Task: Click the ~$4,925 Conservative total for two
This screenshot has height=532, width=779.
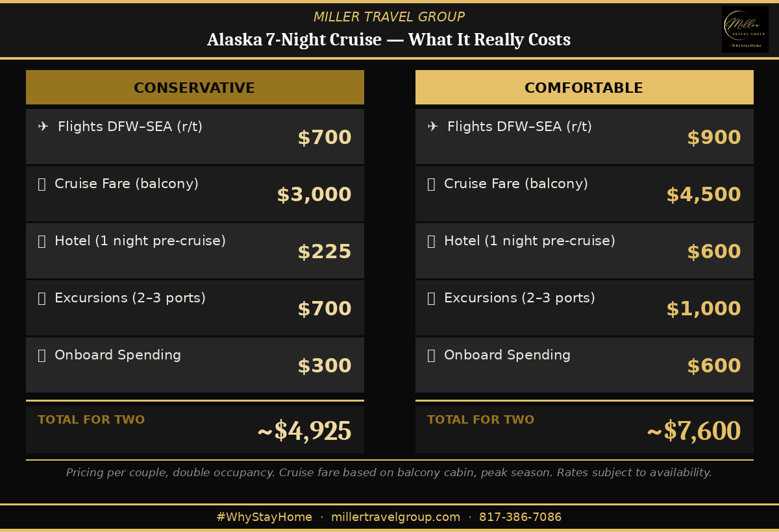Action: pyautogui.click(x=304, y=431)
